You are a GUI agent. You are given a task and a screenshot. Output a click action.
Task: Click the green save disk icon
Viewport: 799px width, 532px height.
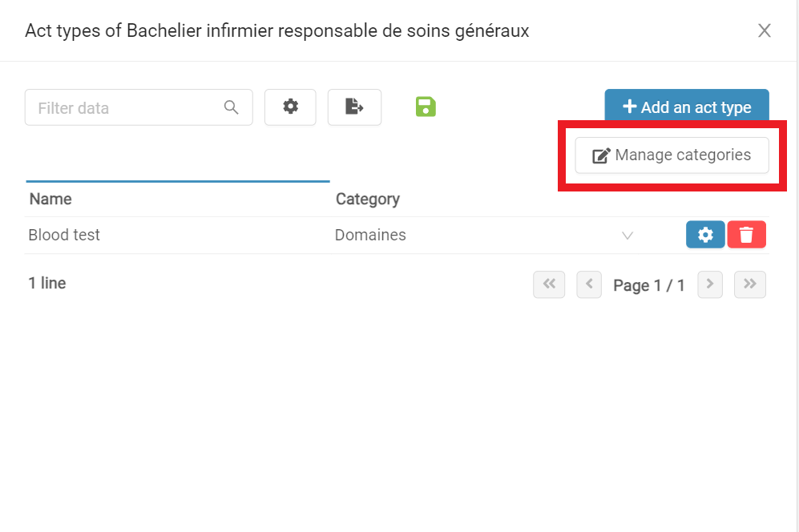point(426,107)
